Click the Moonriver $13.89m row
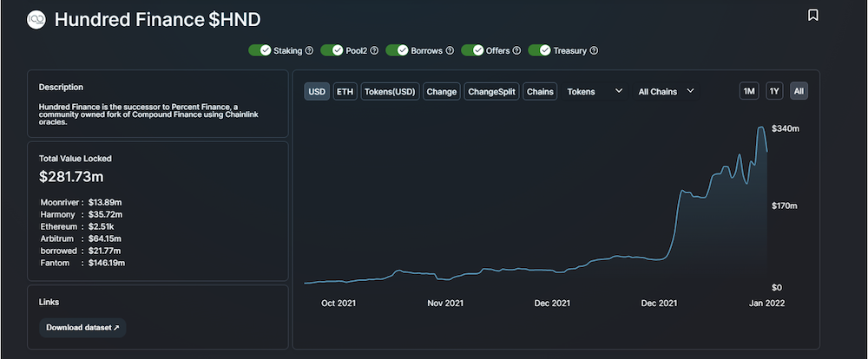 pos(82,202)
